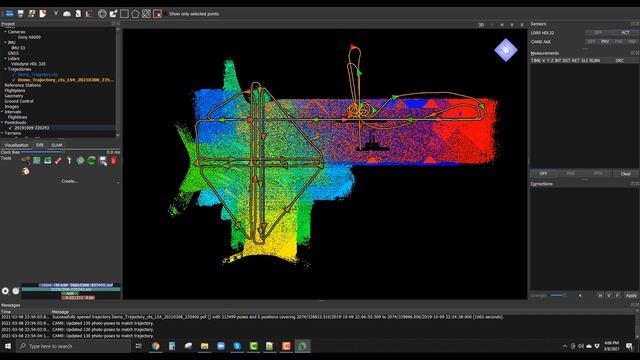Viewport: 640px width, 360px height.
Task: Click OFF toggle below Measurements panel
Action: (543, 173)
